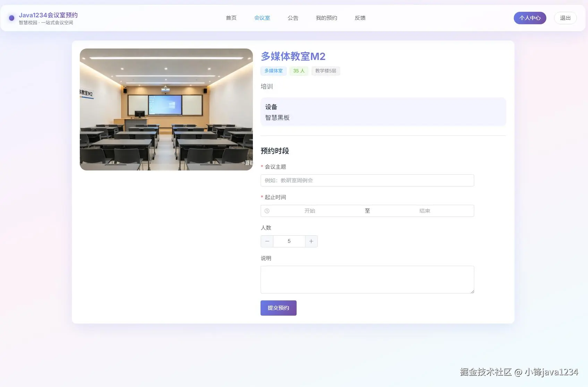Click the 起止时间 field label

pos(275,197)
